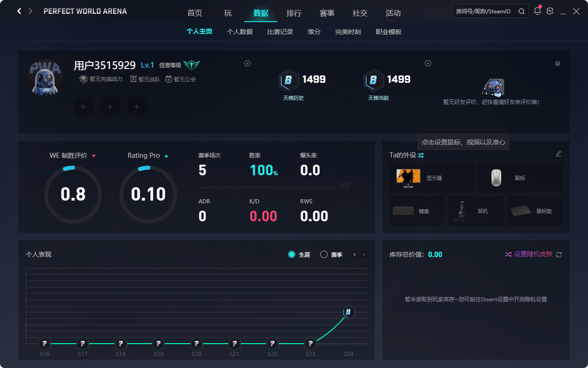Click the friend review mascot icon
Screen dimensions: 588x368
[x=493, y=87]
